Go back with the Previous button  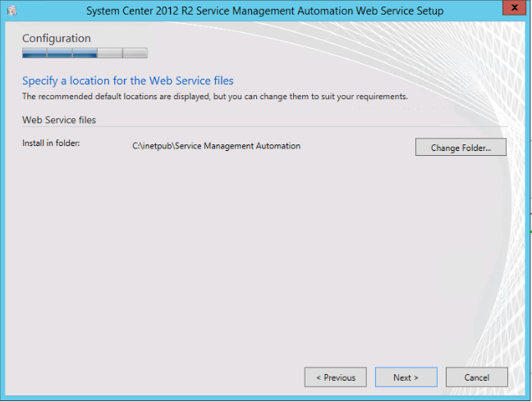pos(335,377)
